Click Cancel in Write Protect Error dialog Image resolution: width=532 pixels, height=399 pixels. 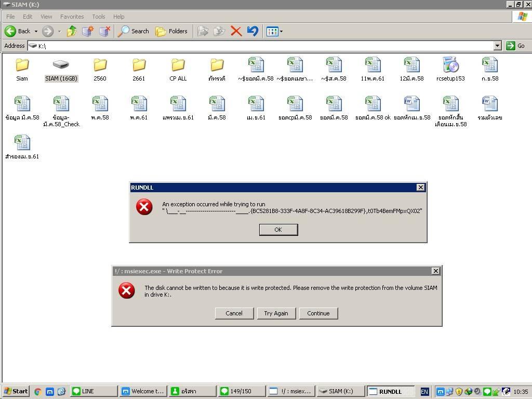click(234, 313)
